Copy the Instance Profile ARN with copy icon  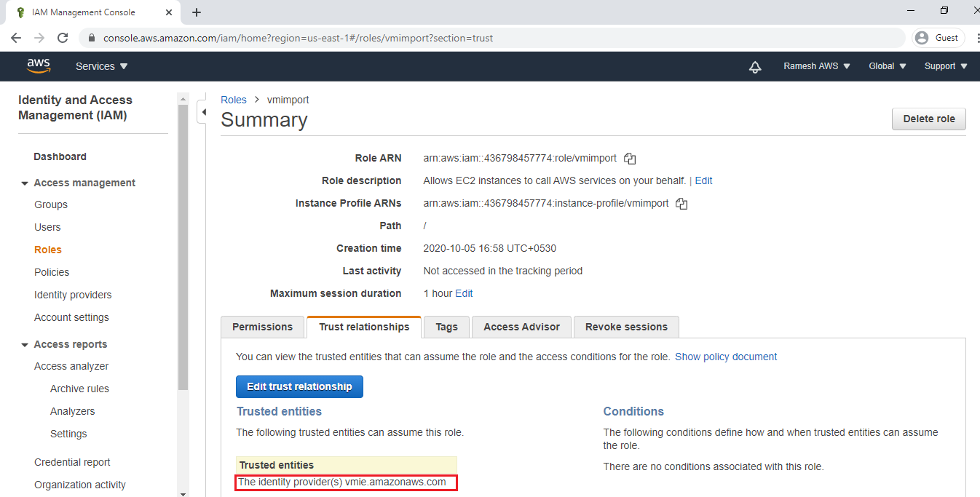(681, 204)
